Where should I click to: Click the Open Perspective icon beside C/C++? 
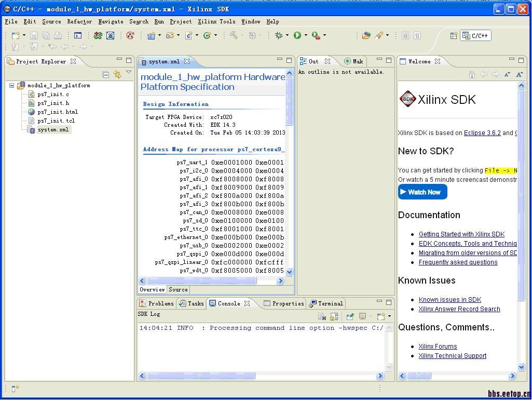pyautogui.click(x=454, y=35)
